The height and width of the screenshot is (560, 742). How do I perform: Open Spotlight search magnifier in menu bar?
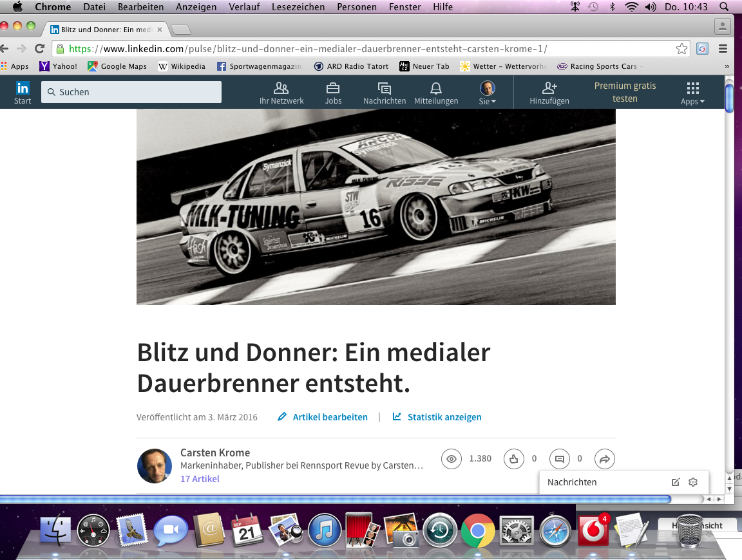(724, 6)
